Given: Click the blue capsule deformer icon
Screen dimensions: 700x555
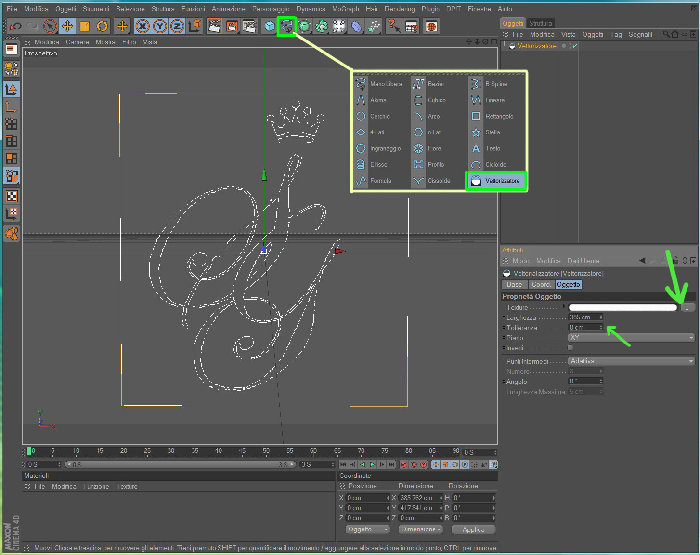Looking at the screenshot, I should tap(356, 26).
